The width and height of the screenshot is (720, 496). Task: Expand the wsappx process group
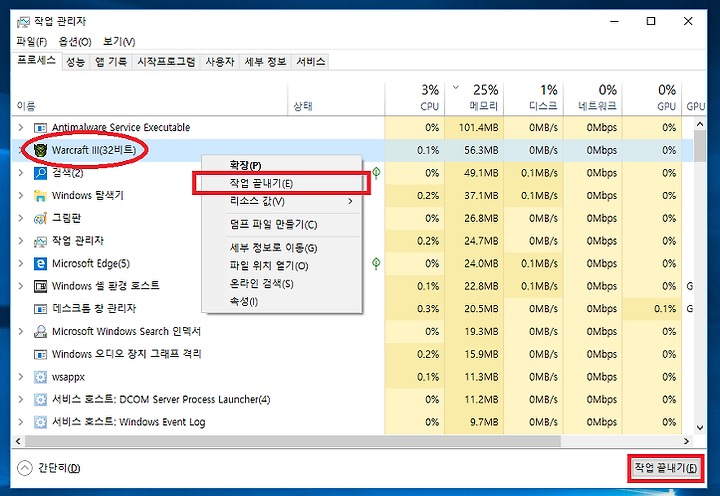pyautogui.click(x=21, y=377)
